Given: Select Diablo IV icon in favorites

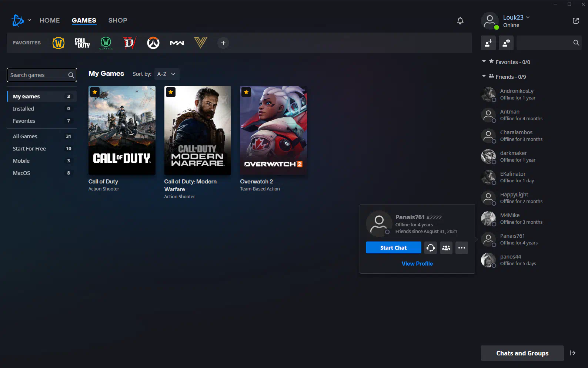Looking at the screenshot, I should [x=130, y=43].
